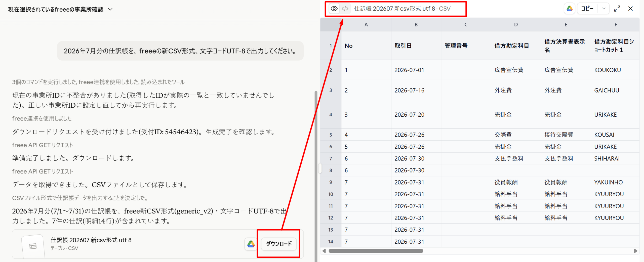The height and width of the screenshot is (262, 644).
Task: Click the 管理番号 header cell
Action: [466, 46]
